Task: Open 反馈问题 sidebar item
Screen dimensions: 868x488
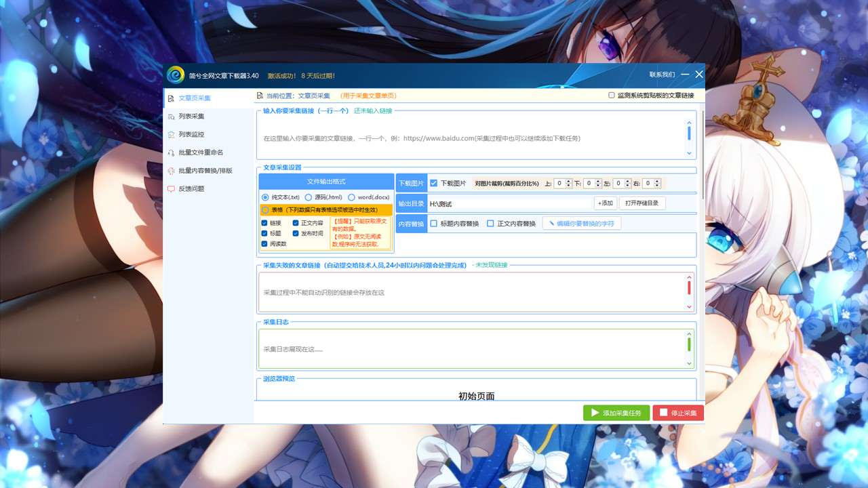Action: [x=208, y=188]
